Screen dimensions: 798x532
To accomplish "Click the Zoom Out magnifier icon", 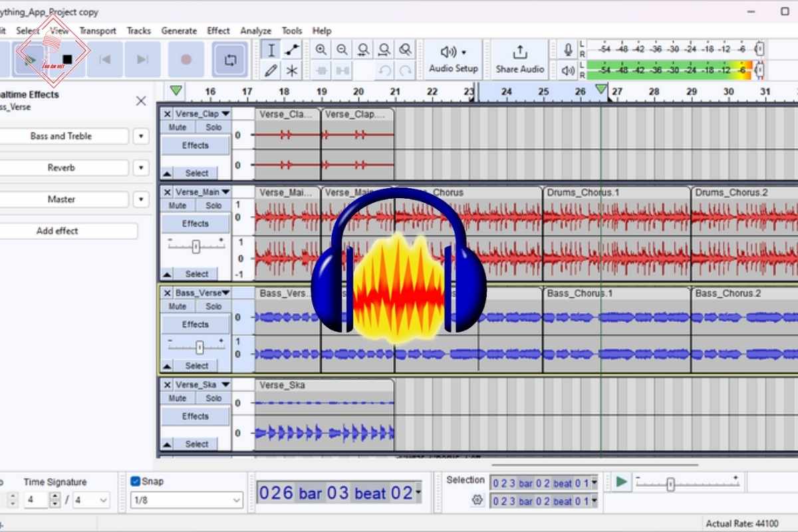I will [x=342, y=50].
